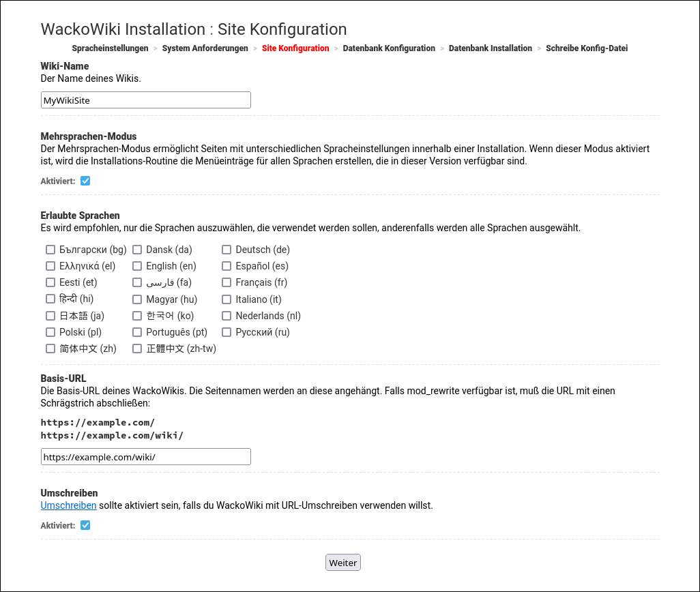
Task: Check the Русский (ru) checkbox
Action: (227, 332)
